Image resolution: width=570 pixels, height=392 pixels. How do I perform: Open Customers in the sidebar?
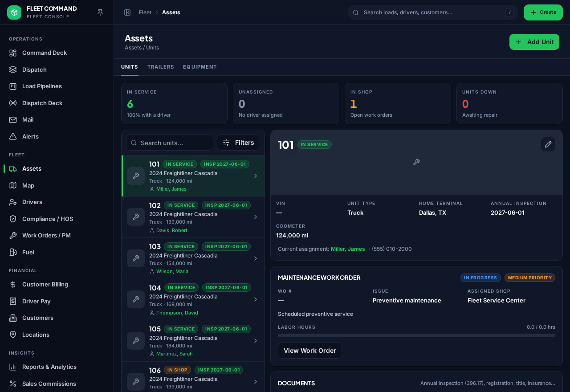[x=57, y=318]
